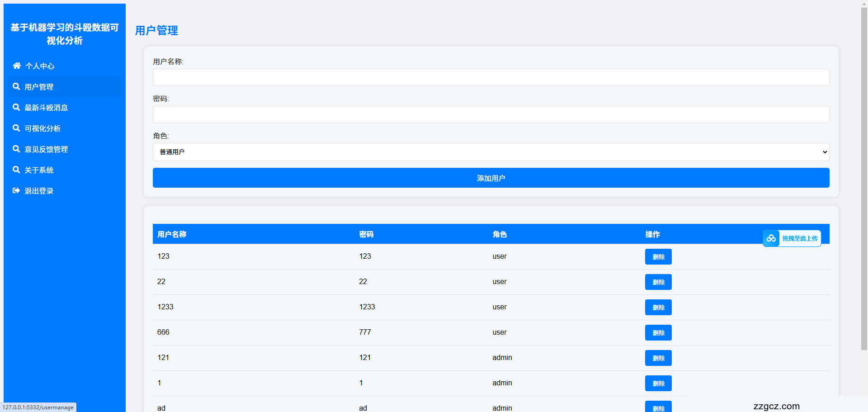868x412 pixels.
Task: Focus the 用户名称 input field
Action: [491, 77]
